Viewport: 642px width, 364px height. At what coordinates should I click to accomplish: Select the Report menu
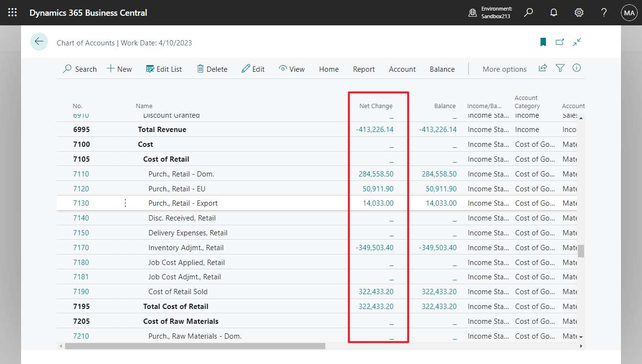coord(364,69)
